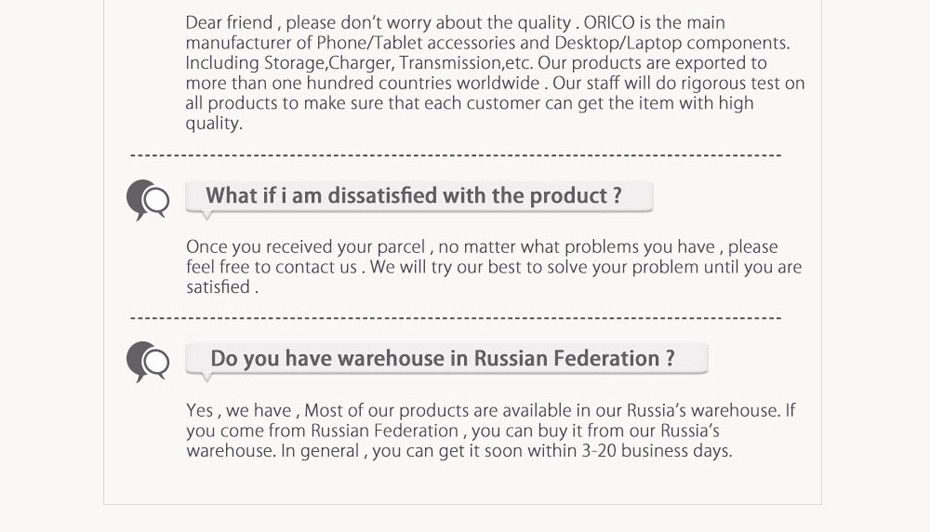930x532 pixels.
Task: Open the "Do you have warehouse" question banner
Action: [442, 359]
